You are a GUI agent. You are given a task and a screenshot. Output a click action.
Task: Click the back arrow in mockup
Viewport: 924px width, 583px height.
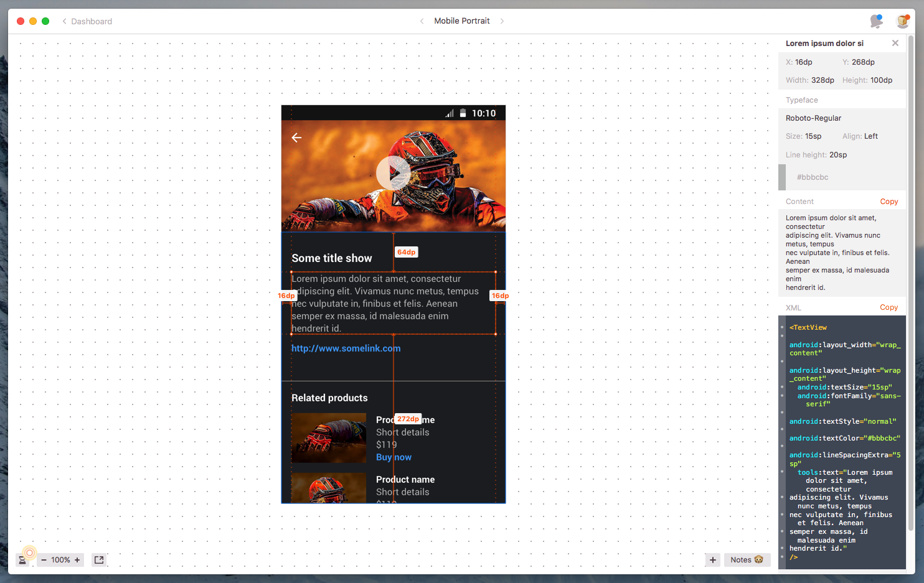pyautogui.click(x=297, y=138)
